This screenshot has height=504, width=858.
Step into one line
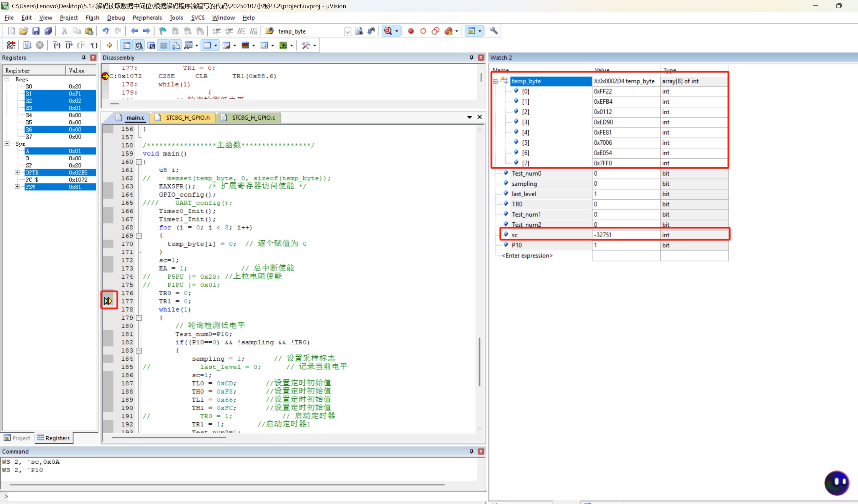tap(57, 45)
